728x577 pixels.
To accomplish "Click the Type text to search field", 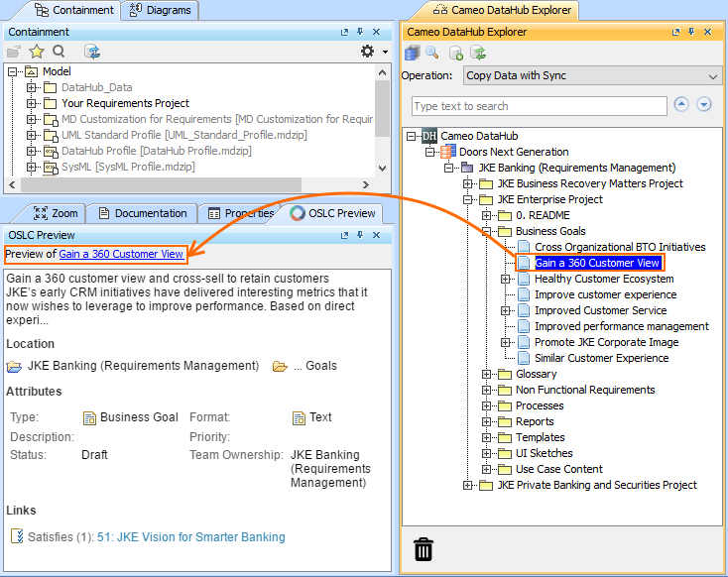I will (x=539, y=106).
